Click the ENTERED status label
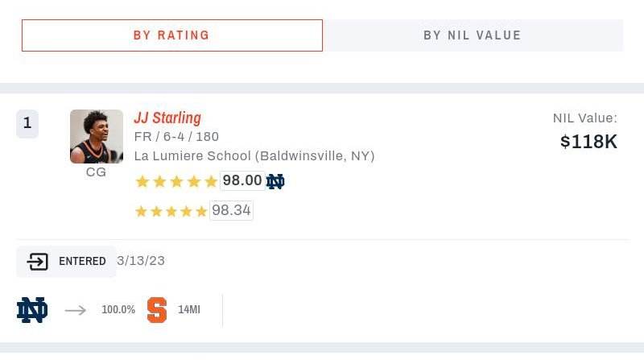Screen dimensions: 644x360 pos(82,262)
